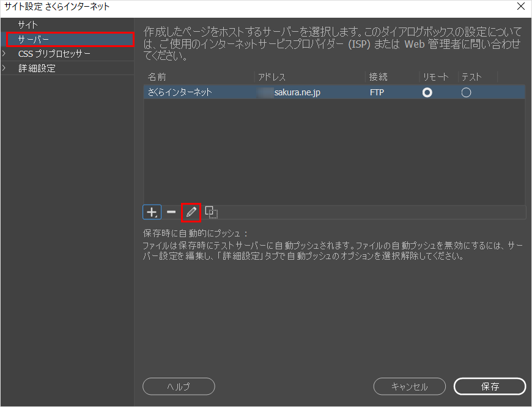The height and width of the screenshot is (407, 532).
Task: Enable the Test radio button for さくらインターネット
Action: tap(466, 92)
